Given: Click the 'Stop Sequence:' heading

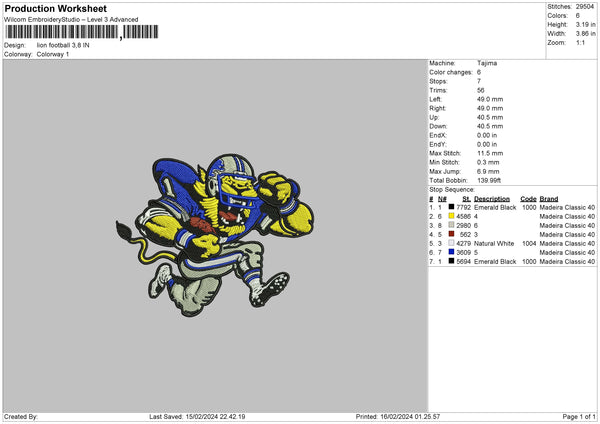Looking at the screenshot, I should (452, 190).
